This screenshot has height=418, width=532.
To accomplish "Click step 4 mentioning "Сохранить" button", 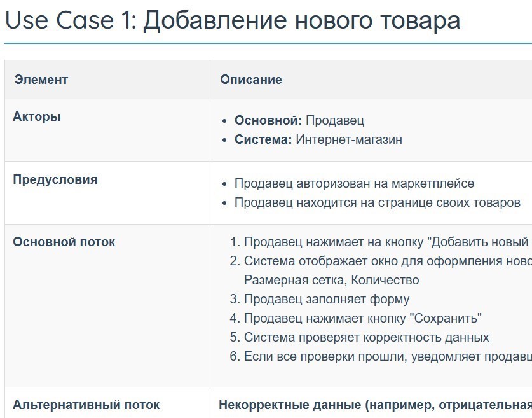I will (x=363, y=318).
